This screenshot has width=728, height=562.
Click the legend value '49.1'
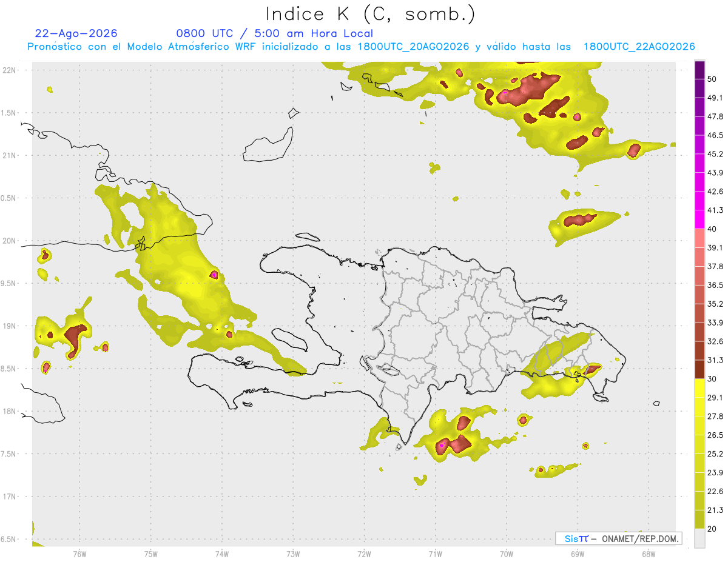pyautogui.click(x=715, y=98)
